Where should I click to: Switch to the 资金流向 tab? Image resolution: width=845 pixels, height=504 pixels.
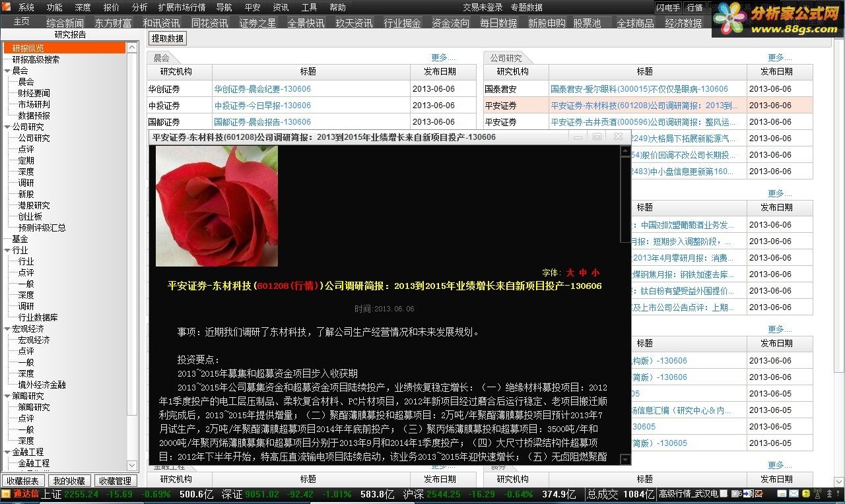coord(451,22)
